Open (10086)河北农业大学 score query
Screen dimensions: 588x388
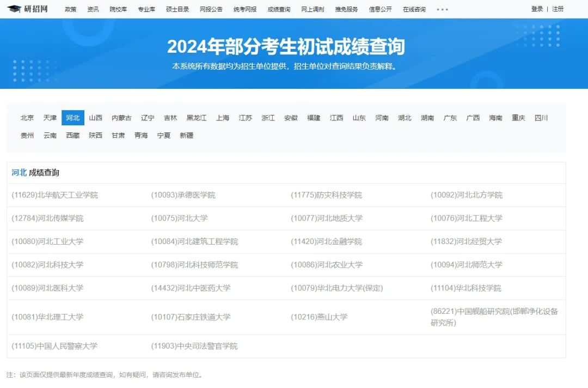(327, 265)
